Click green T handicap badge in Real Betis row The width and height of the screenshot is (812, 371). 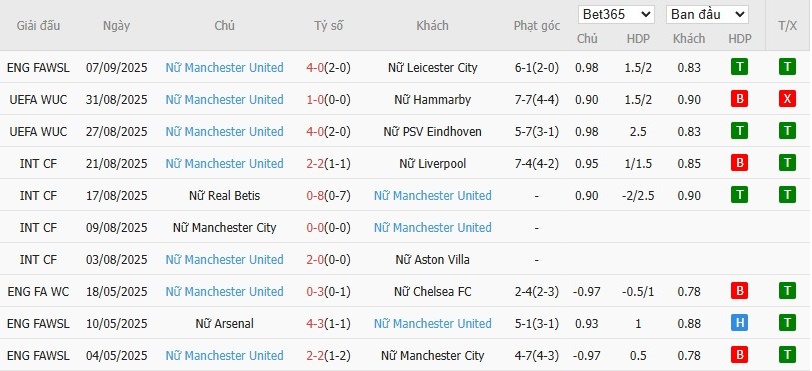(739, 195)
